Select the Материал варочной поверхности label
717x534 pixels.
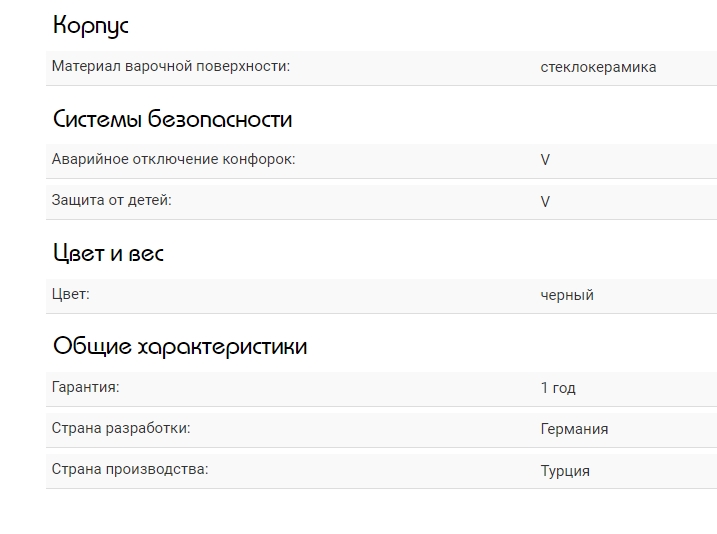[x=170, y=67]
